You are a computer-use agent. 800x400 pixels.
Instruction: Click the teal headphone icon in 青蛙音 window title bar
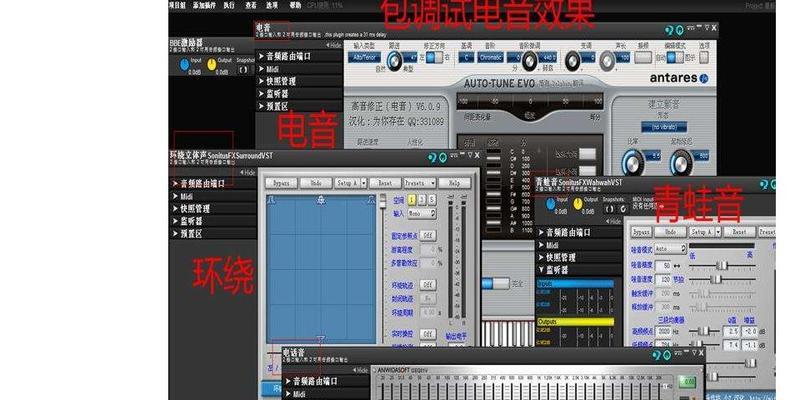tap(765, 184)
